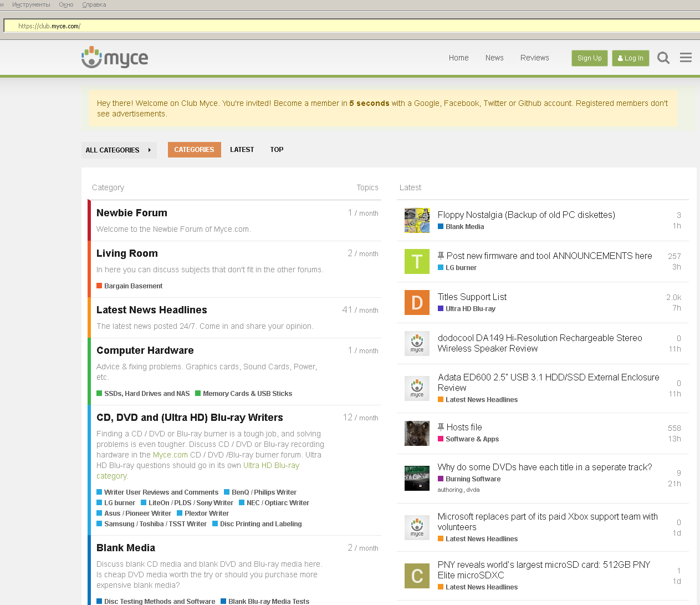Open NEC / Optiarc Writer subcategory

tap(274, 503)
